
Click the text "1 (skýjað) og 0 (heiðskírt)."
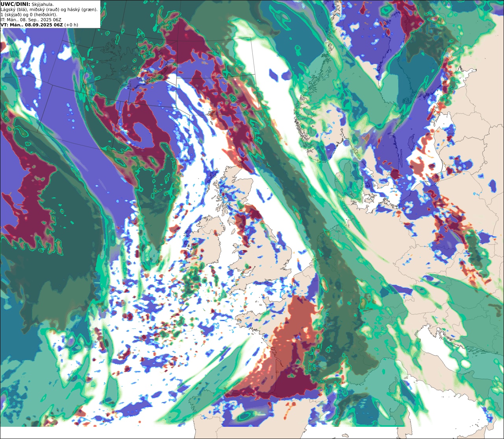29,15
